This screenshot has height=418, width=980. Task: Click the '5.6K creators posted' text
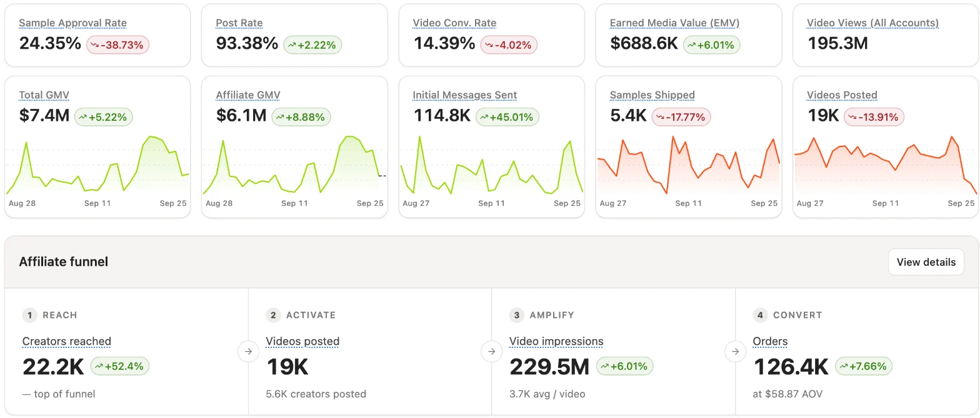316,394
